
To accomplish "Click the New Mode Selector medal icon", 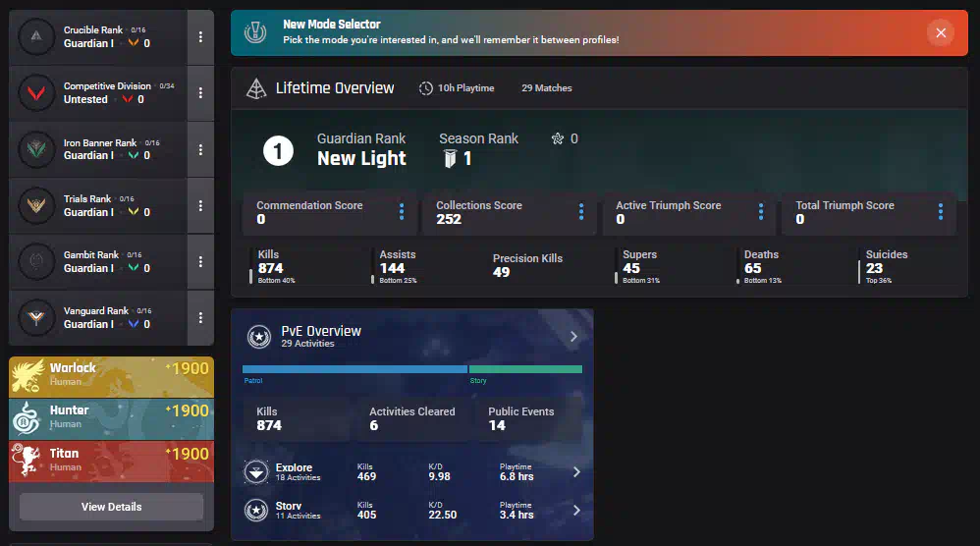I will [255, 32].
